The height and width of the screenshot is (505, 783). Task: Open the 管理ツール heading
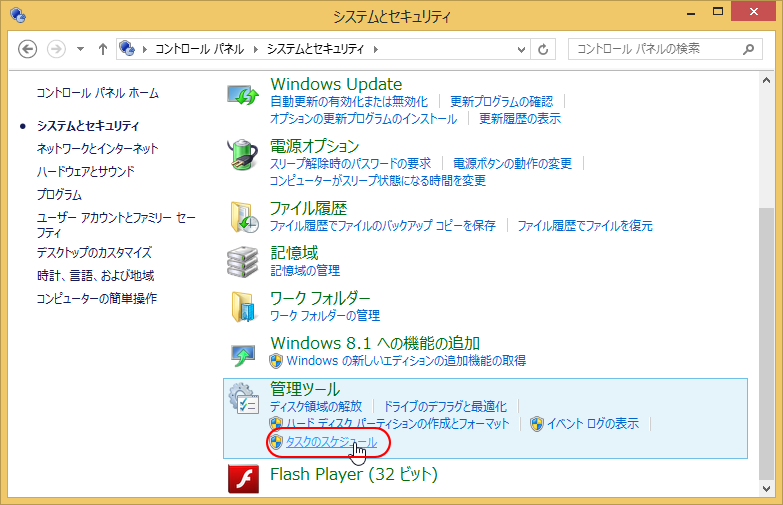(x=305, y=389)
